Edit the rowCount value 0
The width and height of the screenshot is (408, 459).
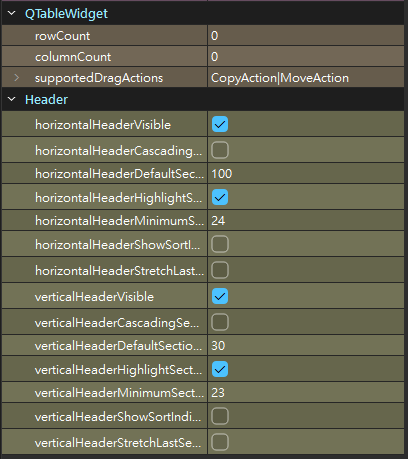306,36
